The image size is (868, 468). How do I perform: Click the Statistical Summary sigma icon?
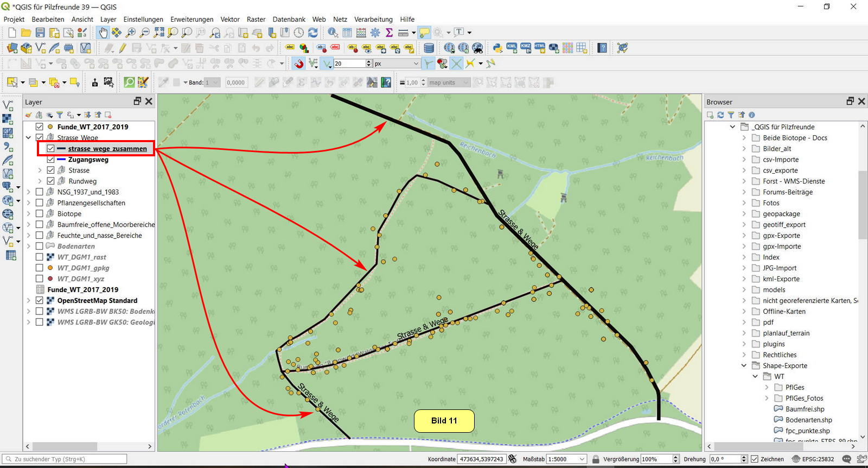point(389,33)
